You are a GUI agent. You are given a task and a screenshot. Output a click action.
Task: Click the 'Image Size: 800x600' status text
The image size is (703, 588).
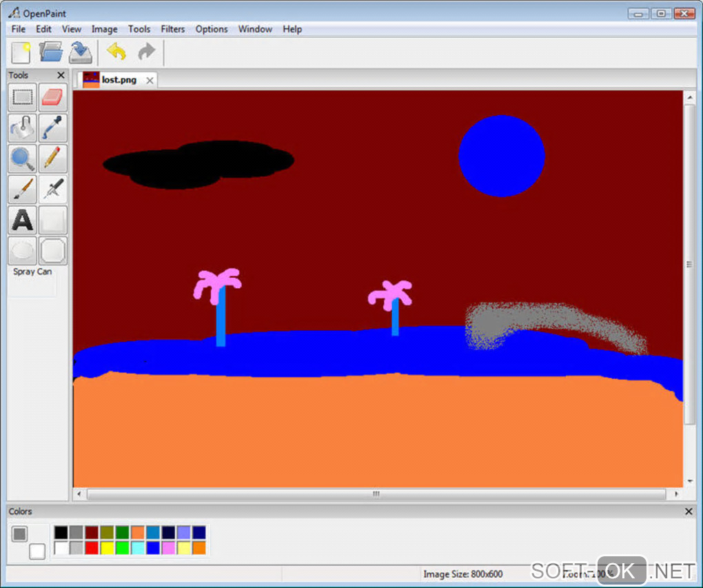462,574
